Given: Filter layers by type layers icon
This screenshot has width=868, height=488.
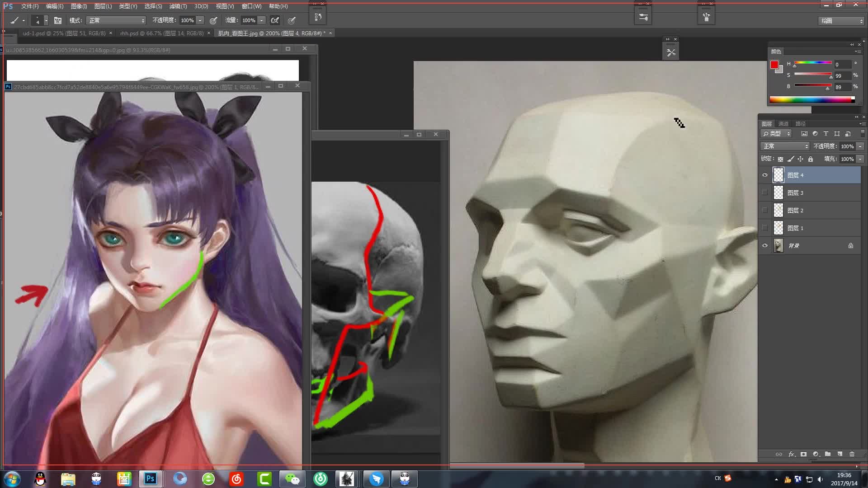Looking at the screenshot, I should (x=826, y=134).
